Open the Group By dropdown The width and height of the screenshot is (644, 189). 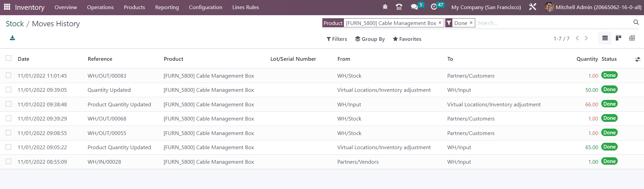pos(370,39)
